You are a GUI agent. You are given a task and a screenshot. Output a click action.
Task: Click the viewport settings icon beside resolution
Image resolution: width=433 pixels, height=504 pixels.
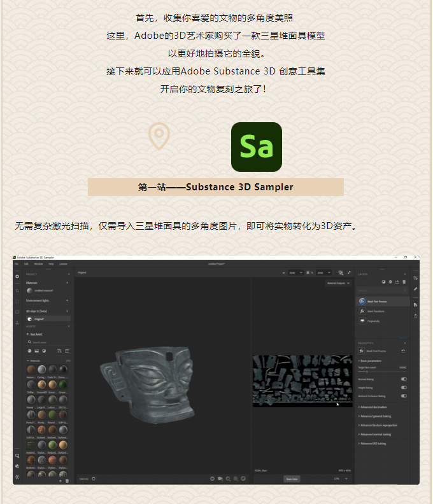tap(341, 272)
